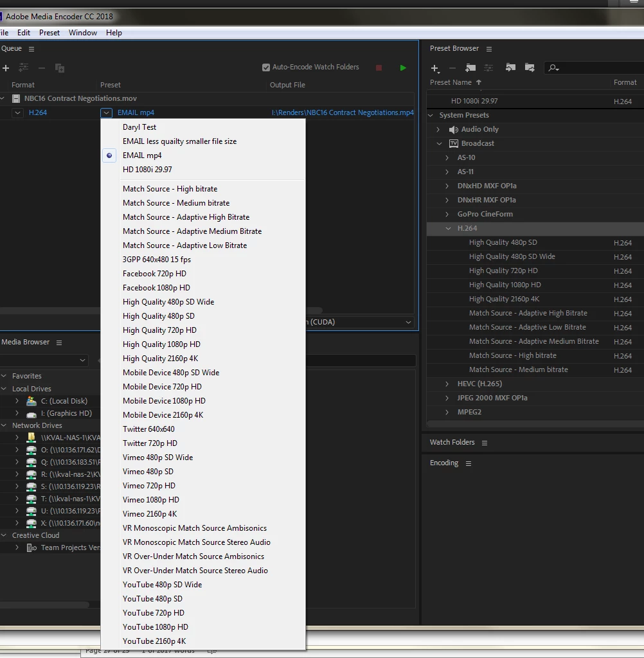Screen dimensions: 644x658
Task: Click the Remove minus icon in Queue toolbar
Action: [x=42, y=68]
